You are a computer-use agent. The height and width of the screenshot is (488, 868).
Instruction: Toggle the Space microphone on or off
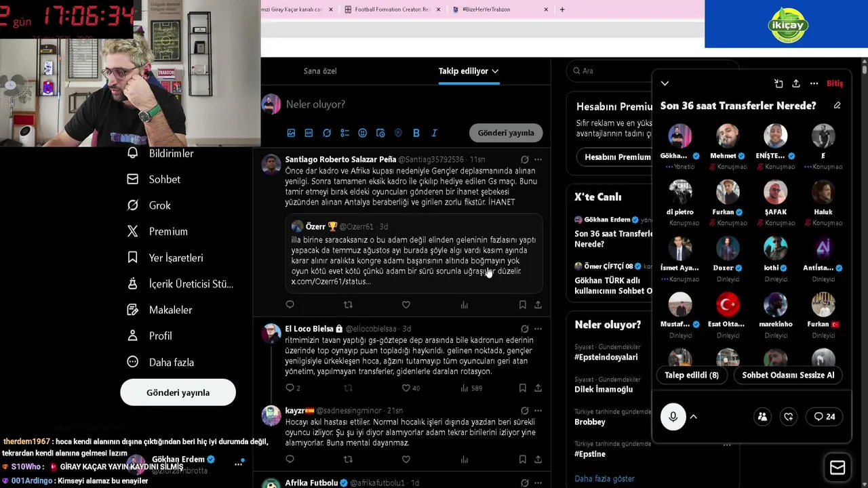point(673,417)
